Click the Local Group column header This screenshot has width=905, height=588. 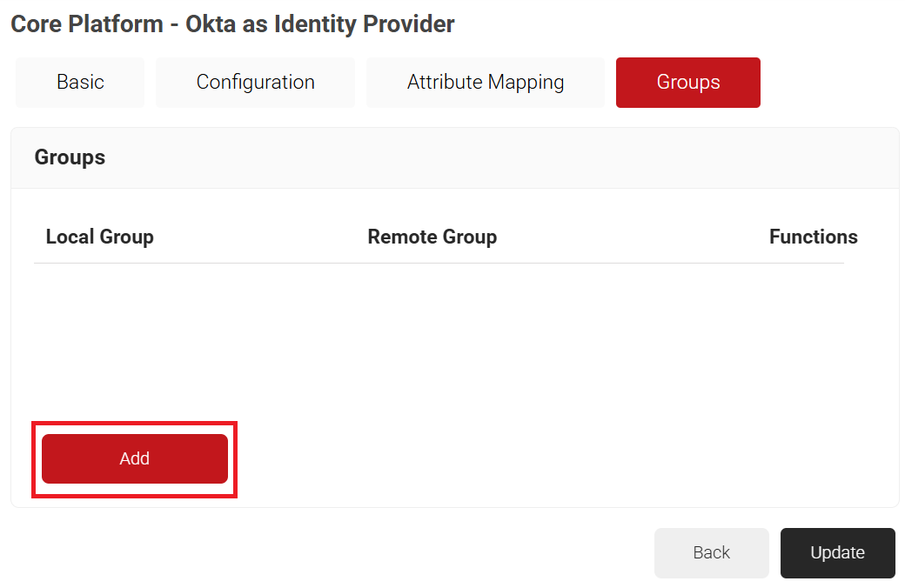(x=99, y=237)
